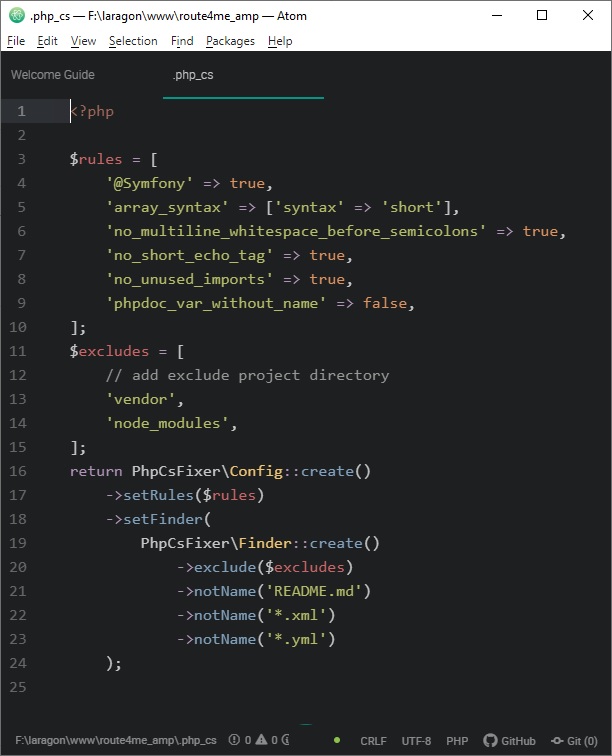Image resolution: width=612 pixels, height=756 pixels.
Task: Change file encoding UTF-8
Action: (x=416, y=741)
